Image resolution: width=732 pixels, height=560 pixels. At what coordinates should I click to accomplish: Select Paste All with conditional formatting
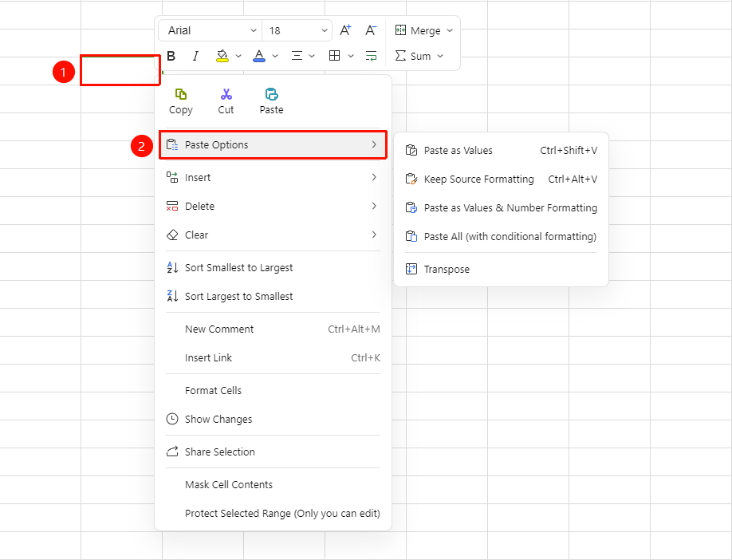(x=501, y=237)
